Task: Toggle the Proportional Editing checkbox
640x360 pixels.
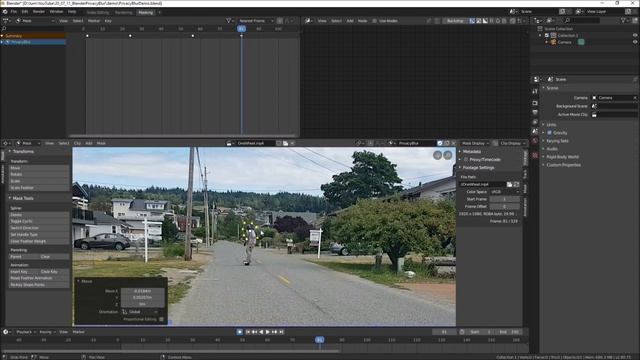Action: pos(162,319)
